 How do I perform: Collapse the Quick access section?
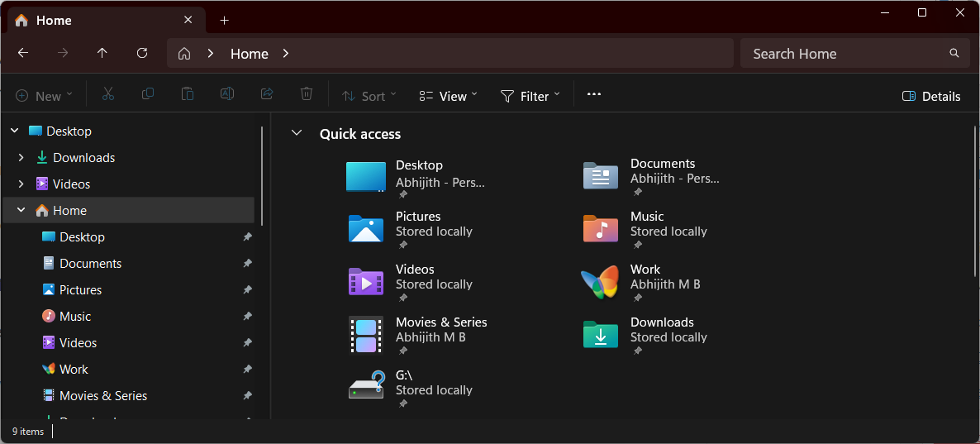click(297, 134)
